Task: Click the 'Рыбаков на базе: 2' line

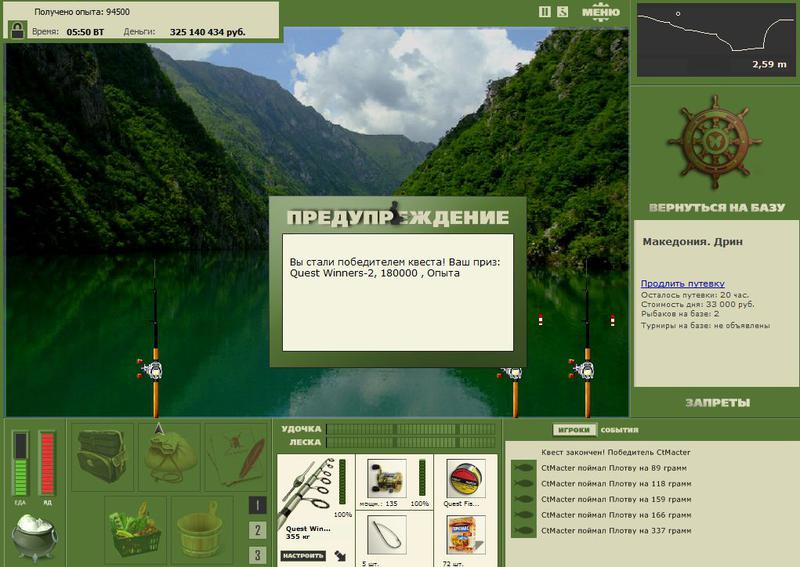Action: point(680,313)
